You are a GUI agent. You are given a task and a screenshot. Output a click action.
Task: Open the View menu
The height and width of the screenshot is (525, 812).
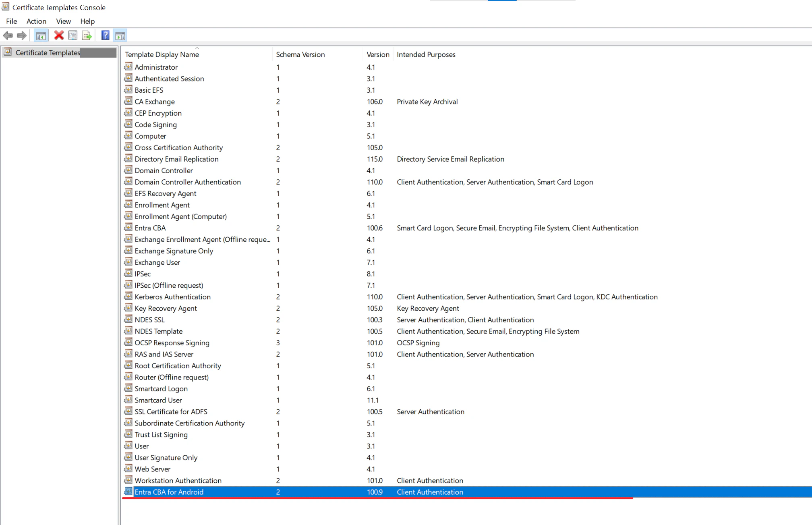[x=64, y=21]
